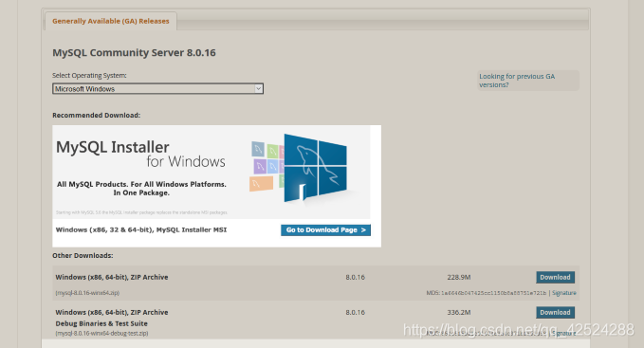
Task: Click the 336.2M file size value
Action: pos(459,312)
